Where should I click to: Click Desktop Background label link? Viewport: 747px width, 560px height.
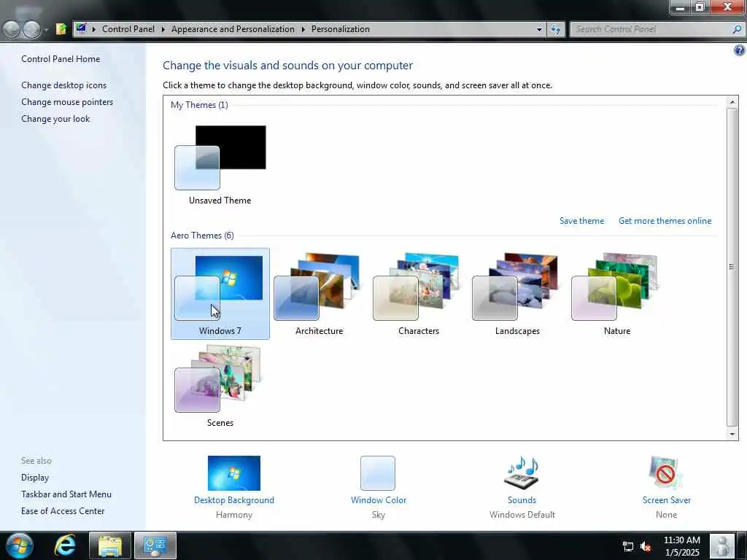point(234,500)
